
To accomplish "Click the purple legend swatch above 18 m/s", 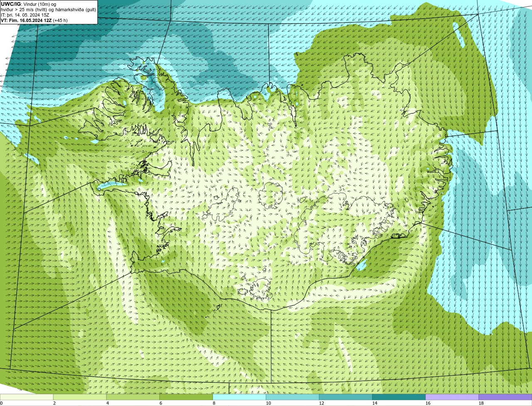I will point(505,397).
